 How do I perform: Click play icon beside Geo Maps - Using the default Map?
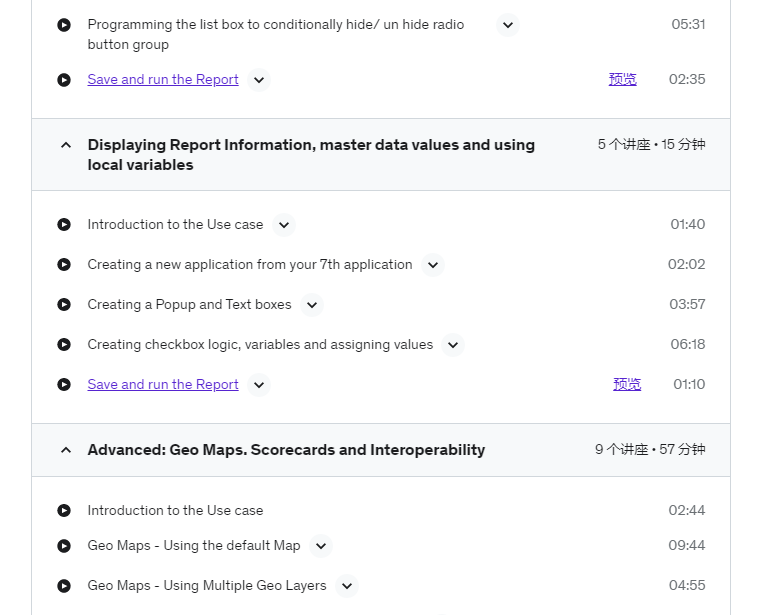pos(64,546)
